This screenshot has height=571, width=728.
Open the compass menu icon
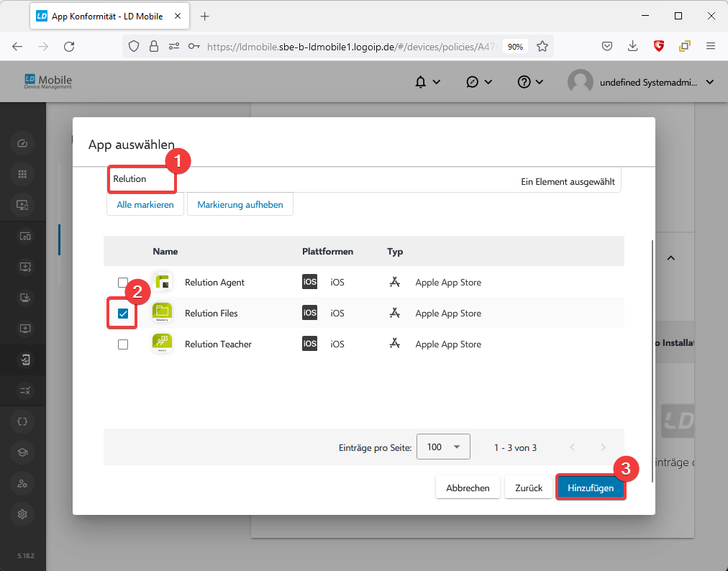pos(472,82)
